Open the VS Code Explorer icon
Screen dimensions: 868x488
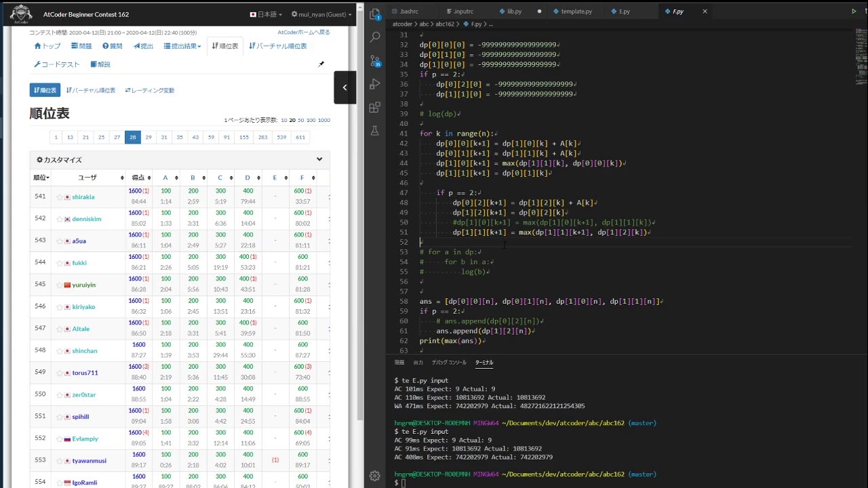tap(375, 14)
